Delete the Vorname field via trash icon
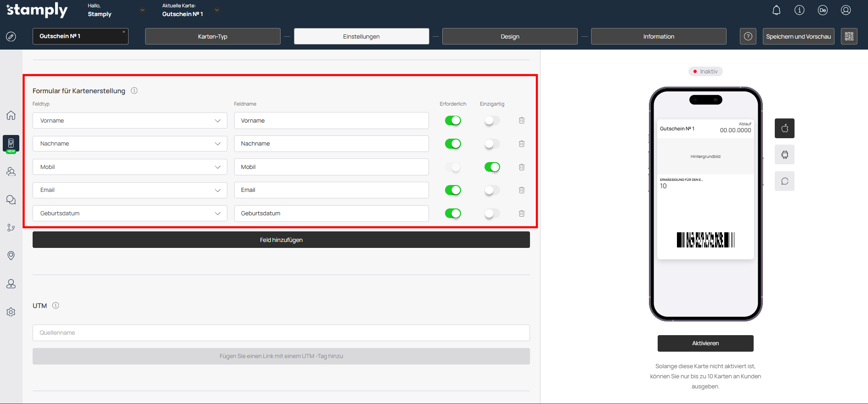The height and width of the screenshot is (404, 868). click(x=522, y=120)
